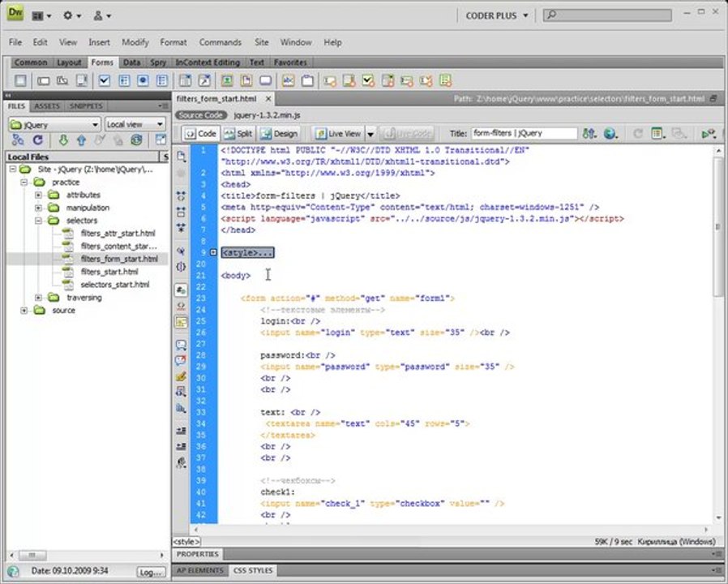Open jquery-1.3.2.min.js related file

(x=267, y=115)
